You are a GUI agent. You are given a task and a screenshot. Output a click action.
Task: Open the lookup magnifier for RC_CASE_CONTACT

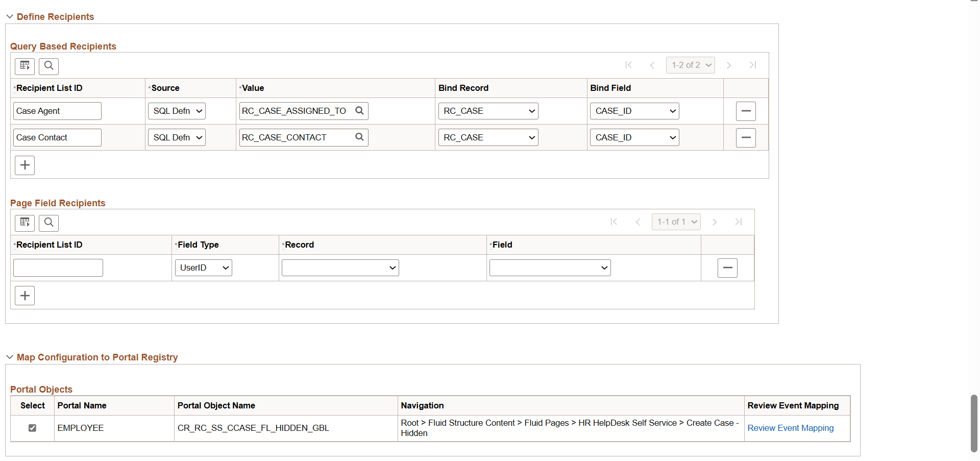coord(360,137)
